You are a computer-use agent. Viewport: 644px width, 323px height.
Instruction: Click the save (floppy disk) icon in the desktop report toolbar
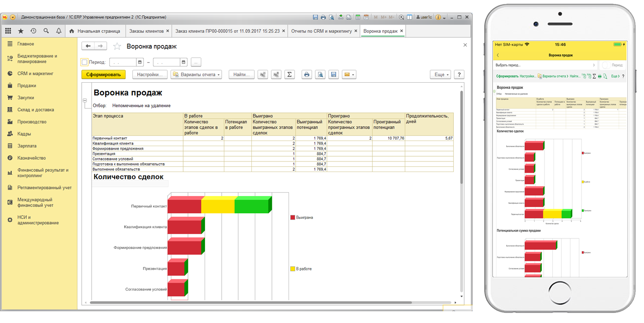coord(334,75)
